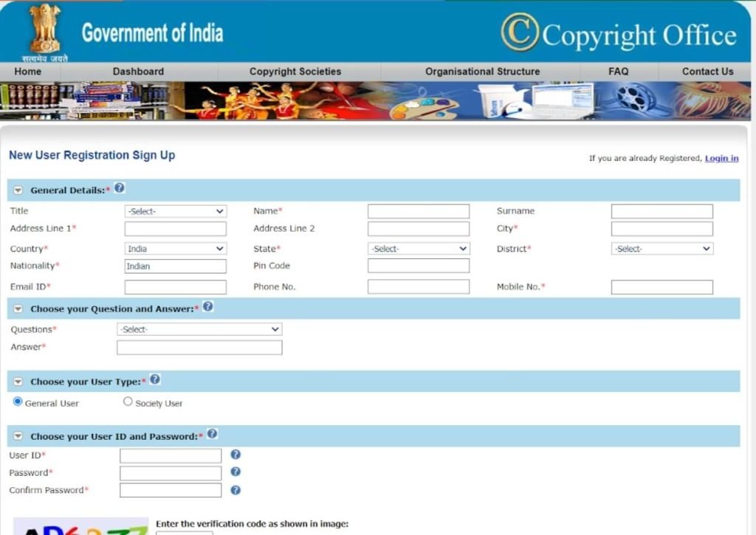Click the Surname input field

pyautogui.click(x=662, y=211)
